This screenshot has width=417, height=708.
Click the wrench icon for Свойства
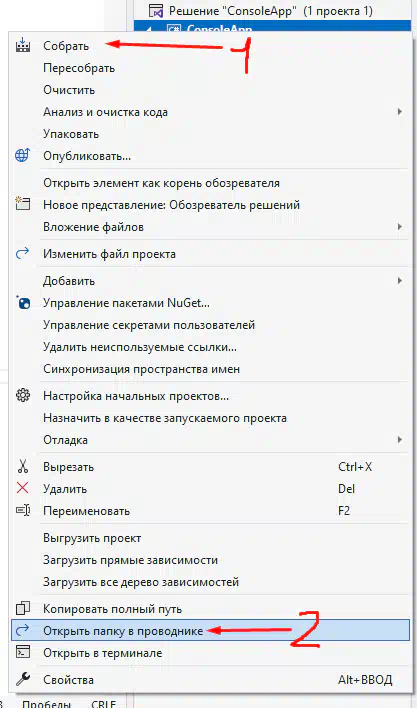coord(22,679)
